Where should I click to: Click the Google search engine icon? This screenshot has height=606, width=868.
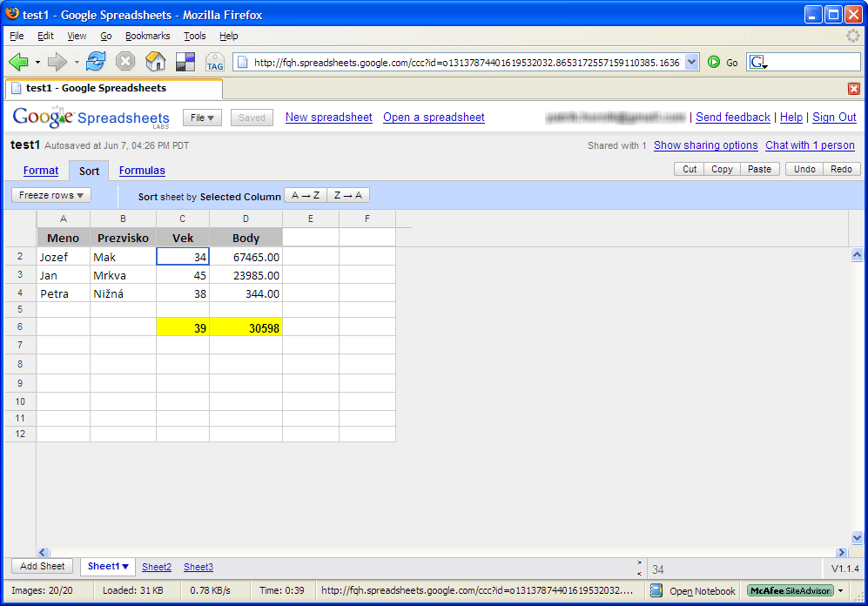pos(757,62)
